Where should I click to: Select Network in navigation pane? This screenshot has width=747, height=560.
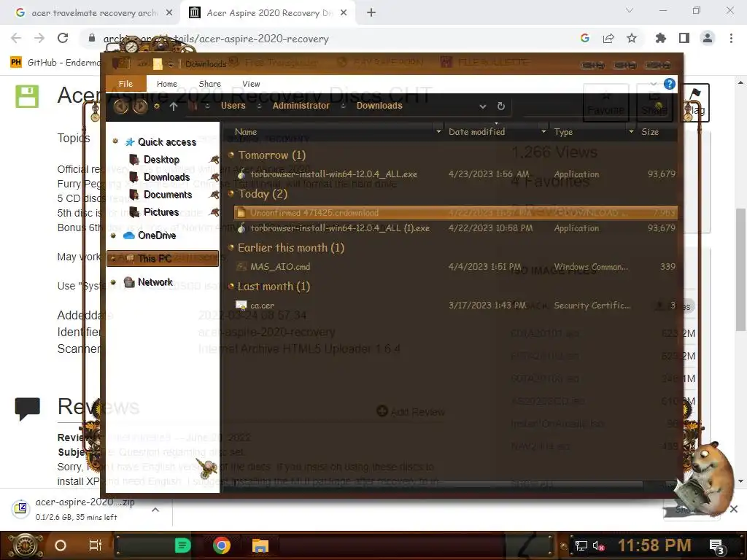click(155, 282)
